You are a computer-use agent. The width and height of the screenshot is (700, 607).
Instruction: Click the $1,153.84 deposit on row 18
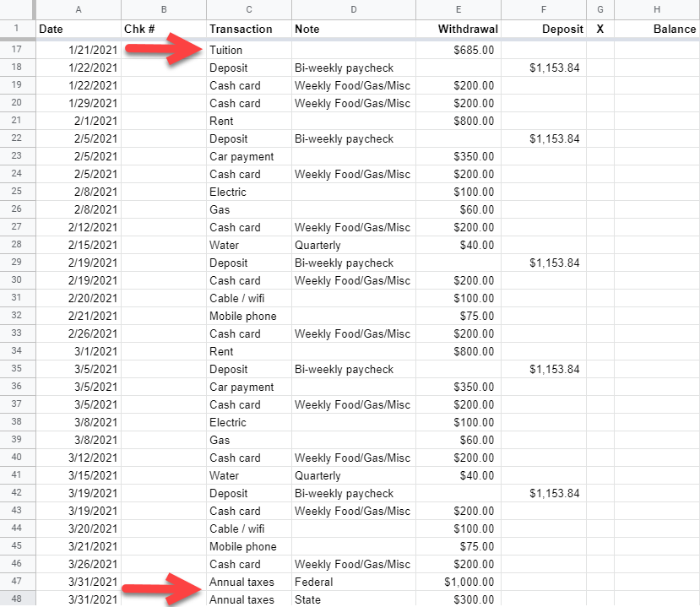540,67
